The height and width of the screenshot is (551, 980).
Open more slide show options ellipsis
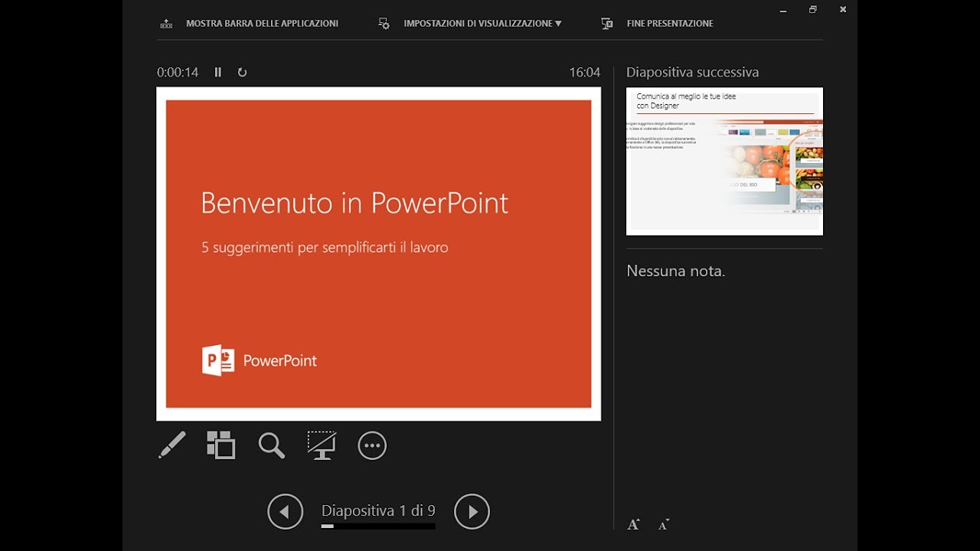point(372,445)
